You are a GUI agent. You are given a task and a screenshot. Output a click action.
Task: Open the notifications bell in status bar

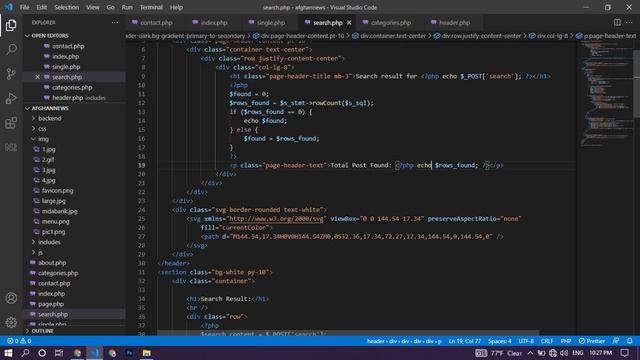click(x=630, y=341)
